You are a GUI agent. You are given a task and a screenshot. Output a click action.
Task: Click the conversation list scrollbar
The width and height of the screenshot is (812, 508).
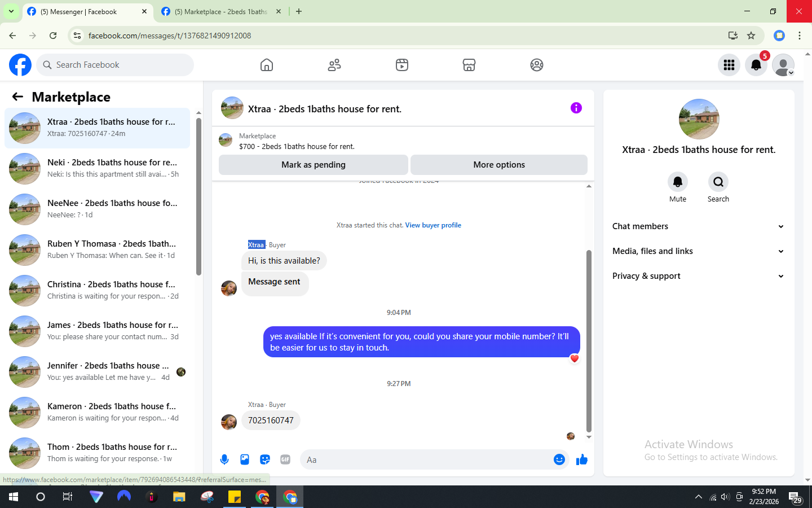198,196
